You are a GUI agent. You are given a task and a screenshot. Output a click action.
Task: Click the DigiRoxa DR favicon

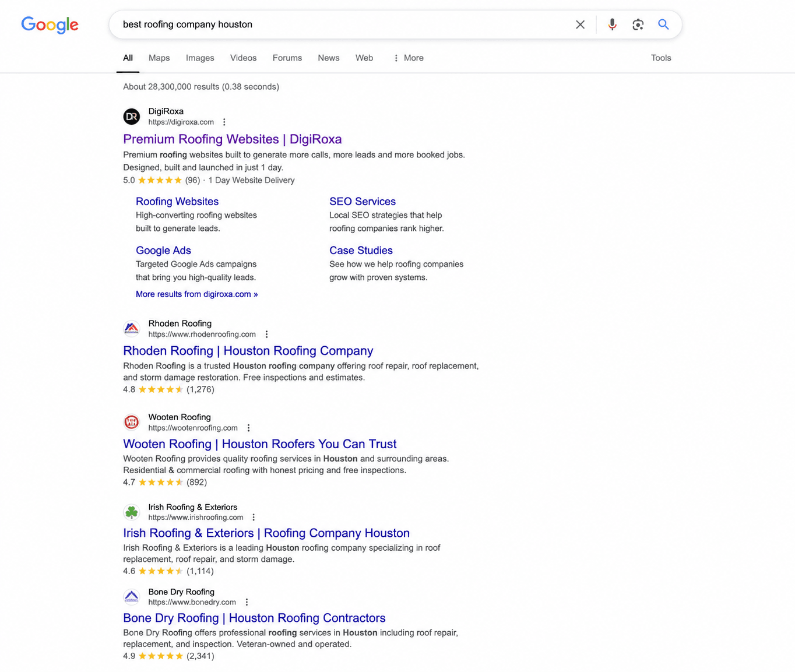pos(132,117)
